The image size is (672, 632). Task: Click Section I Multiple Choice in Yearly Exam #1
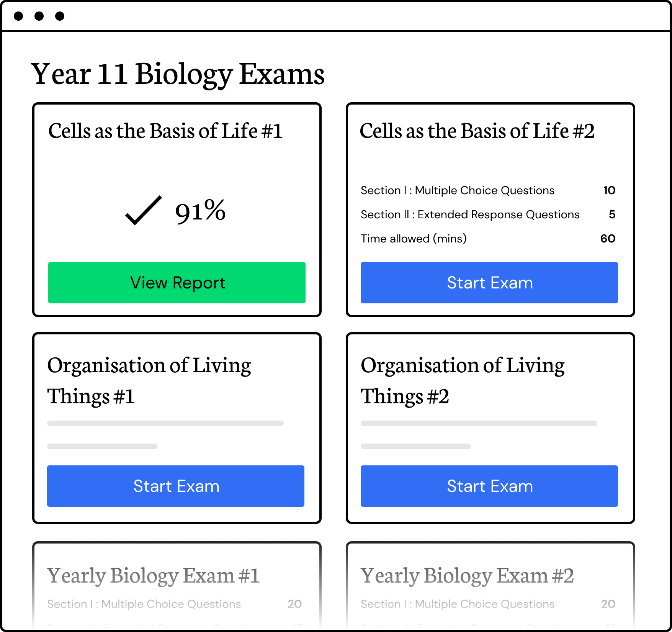pos(144,604)
